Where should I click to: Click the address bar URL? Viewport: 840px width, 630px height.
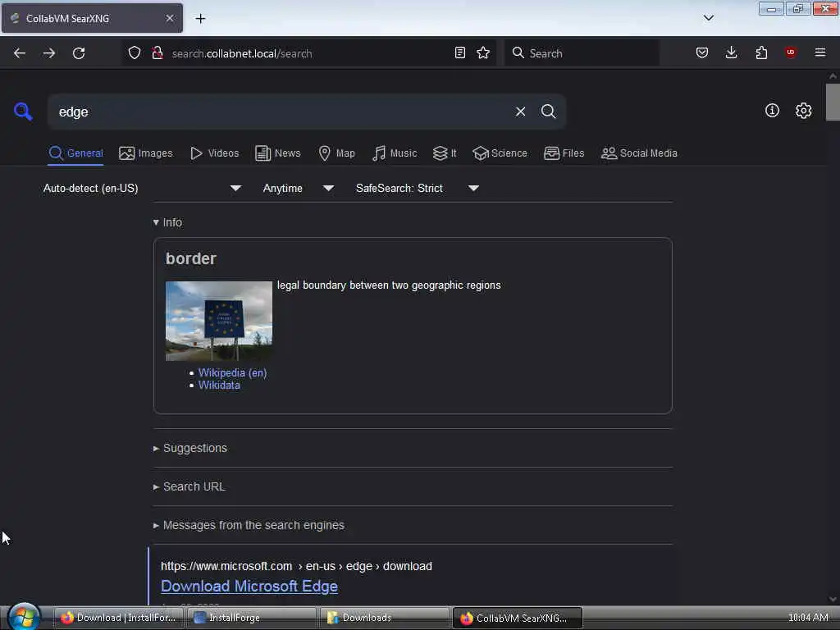click(242, 53)
